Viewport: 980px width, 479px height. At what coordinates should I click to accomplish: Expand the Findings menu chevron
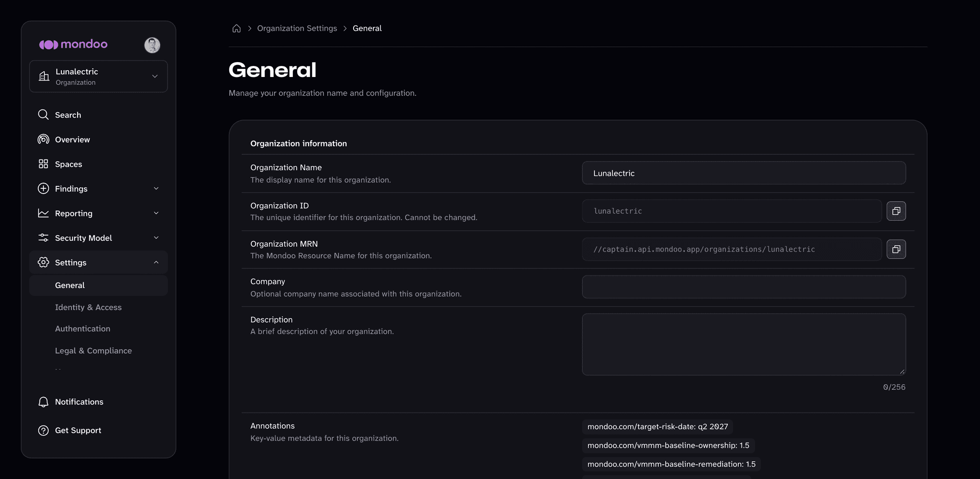(156, 188)
